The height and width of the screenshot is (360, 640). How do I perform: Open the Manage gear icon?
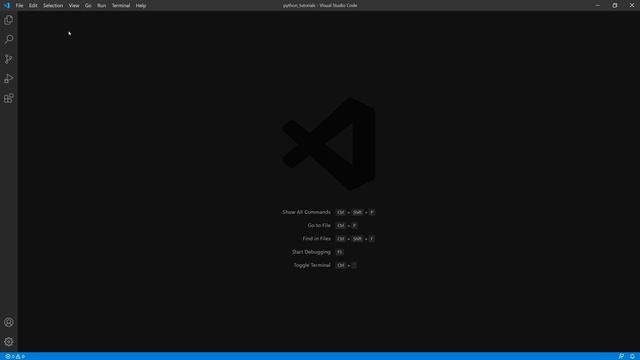pos(9,342)
